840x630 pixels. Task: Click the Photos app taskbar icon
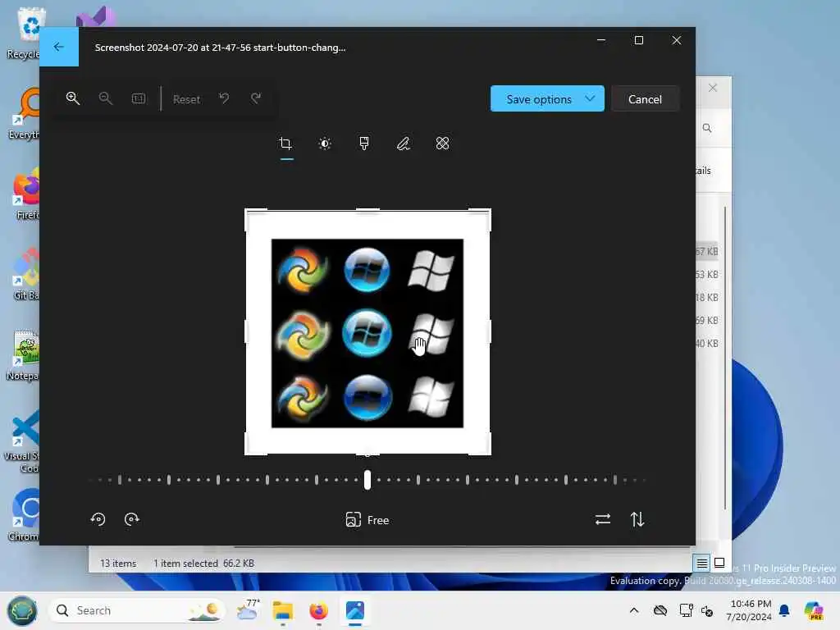click(355, 610)
